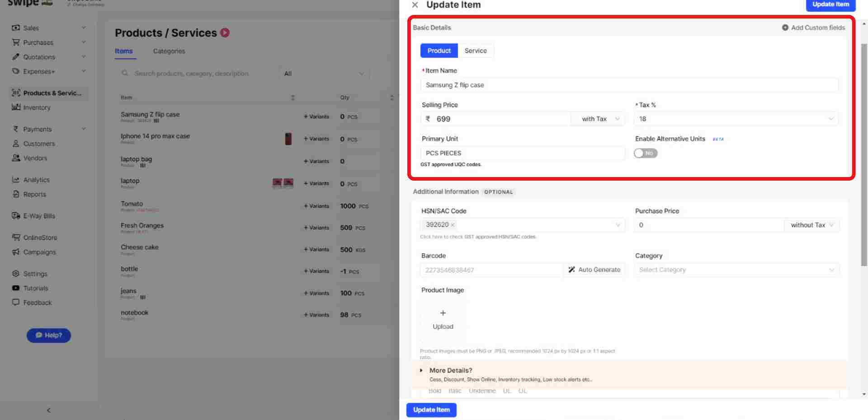The image size is (868, 420).
Task: Click the Add Custom fields plus icon
Action: point(785,28)
